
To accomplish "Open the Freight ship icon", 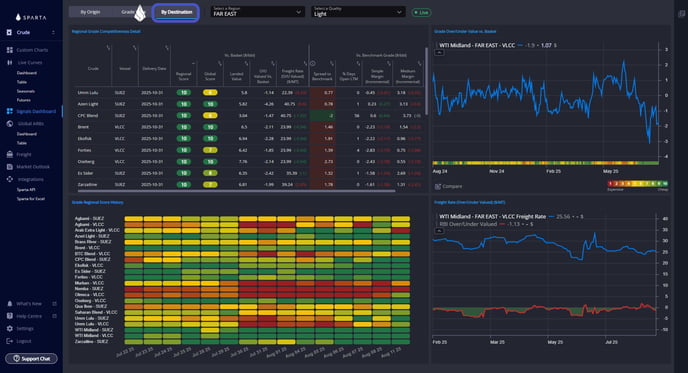I will [10, 154].
